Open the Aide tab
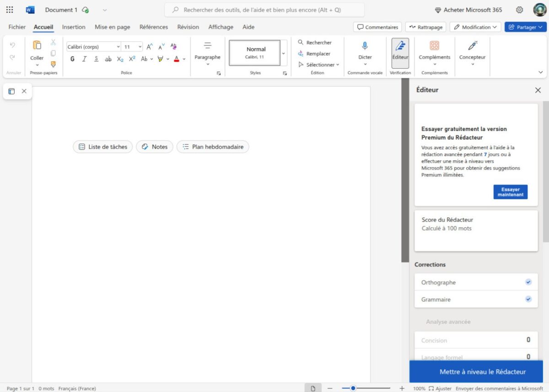The height and width of the screenshot is (392, 549). click(248, 27)
